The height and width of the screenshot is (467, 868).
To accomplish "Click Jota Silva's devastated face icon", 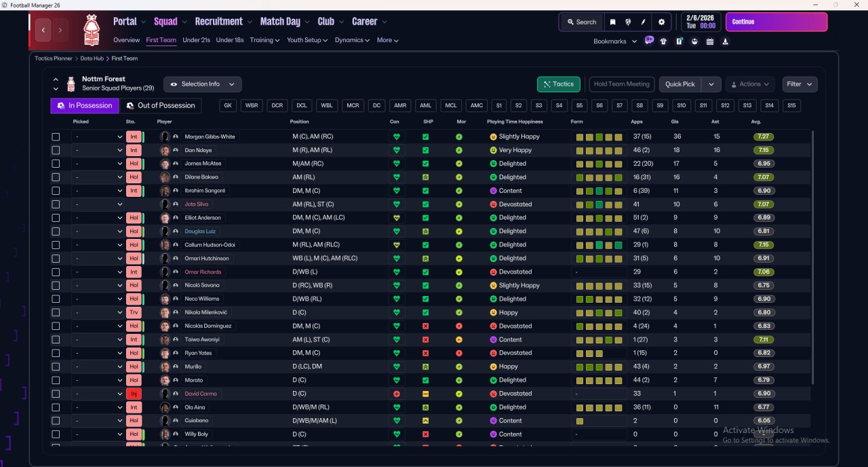I will (x=493, y=204).
